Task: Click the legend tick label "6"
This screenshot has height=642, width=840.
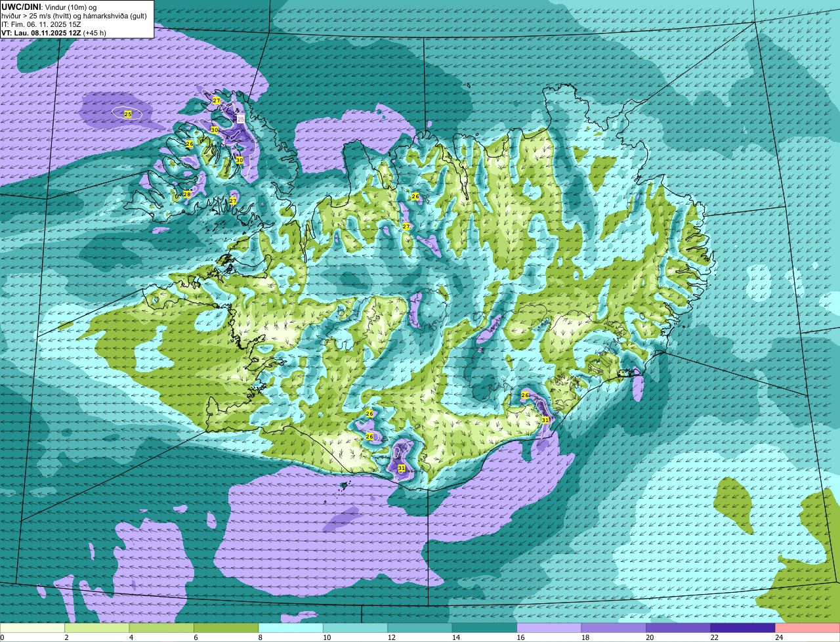Action: (195, 637)
